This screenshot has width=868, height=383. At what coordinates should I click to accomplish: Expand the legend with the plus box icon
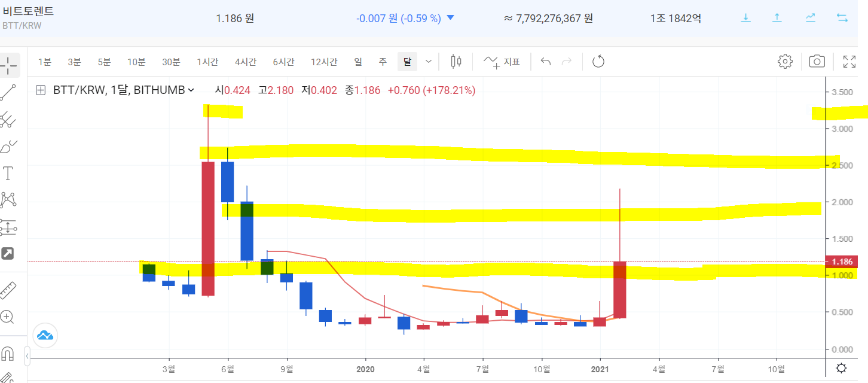[41, 90]
